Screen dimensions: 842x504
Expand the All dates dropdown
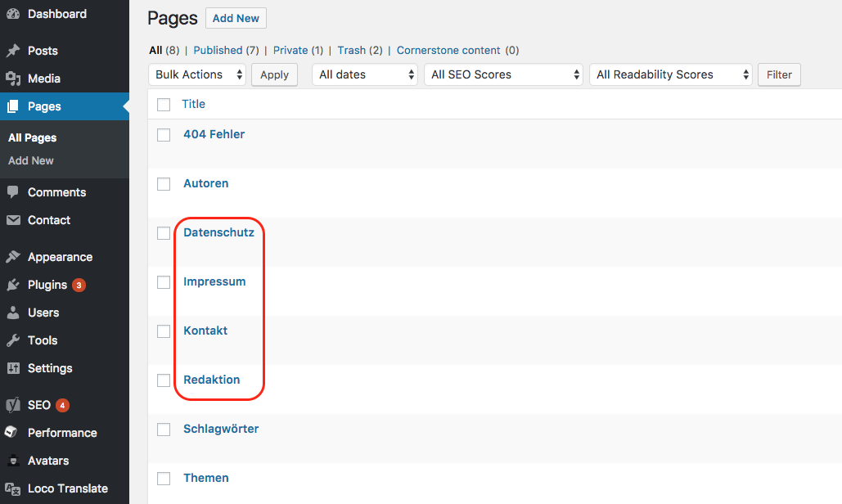[365, 74]
